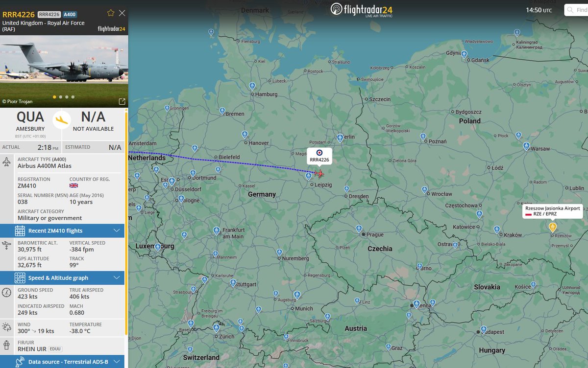The image size is (588, 368).
Task: Select the Berlin airport pin
Action: pos(340,138)
